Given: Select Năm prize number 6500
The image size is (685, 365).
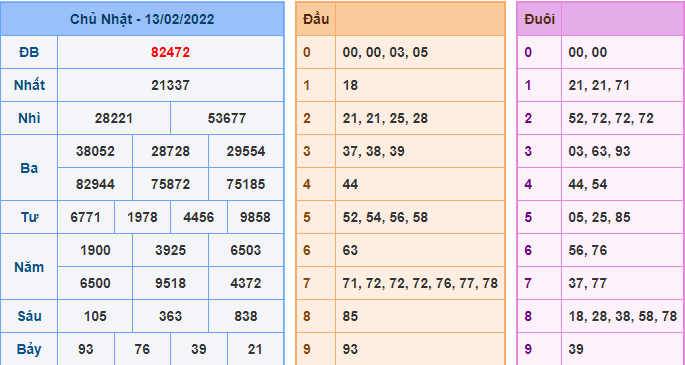Looking at the screenshot, I should [95, 283].
